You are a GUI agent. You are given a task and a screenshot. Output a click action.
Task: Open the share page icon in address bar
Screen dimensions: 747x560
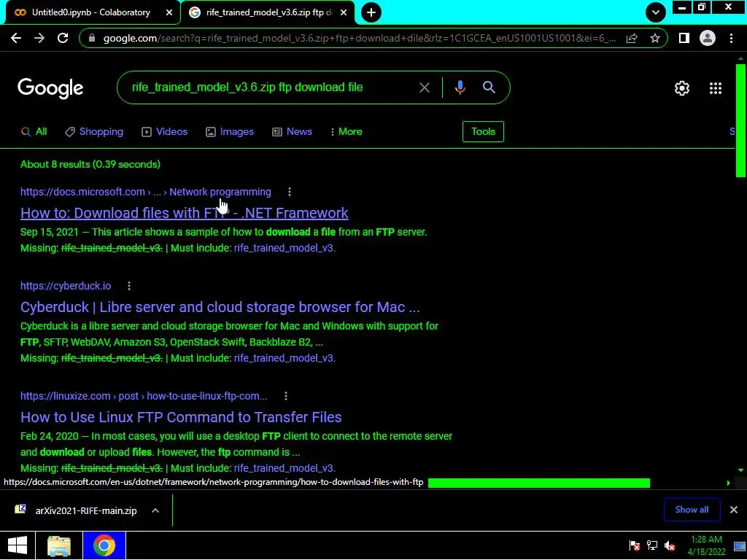pyautogui.click(x=632, y=38)
